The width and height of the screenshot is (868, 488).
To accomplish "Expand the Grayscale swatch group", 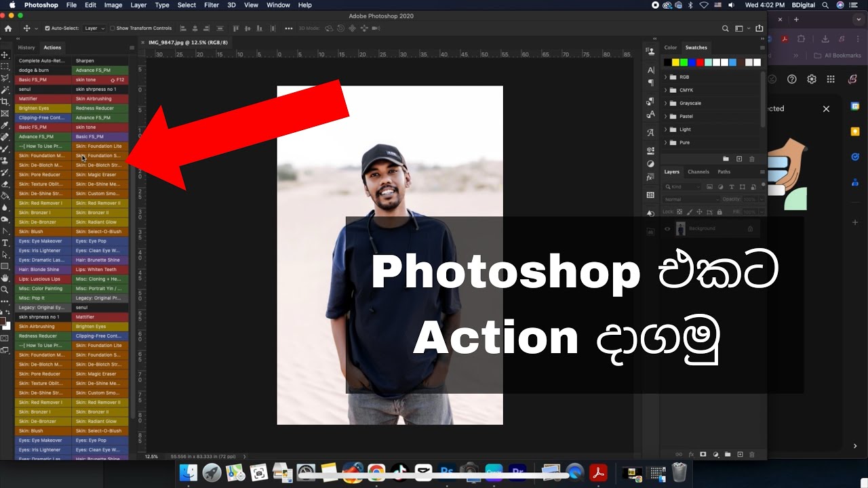I will point(665,103).
